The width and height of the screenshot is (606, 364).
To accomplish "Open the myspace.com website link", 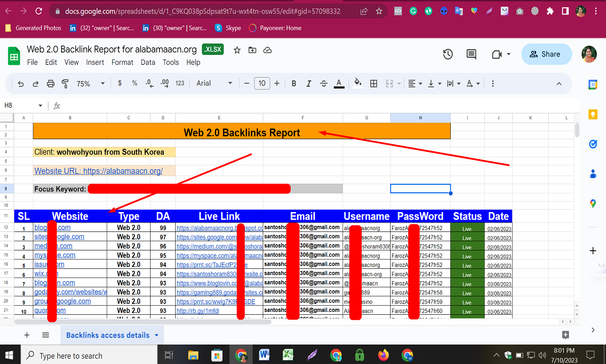I will coord(54,255).
